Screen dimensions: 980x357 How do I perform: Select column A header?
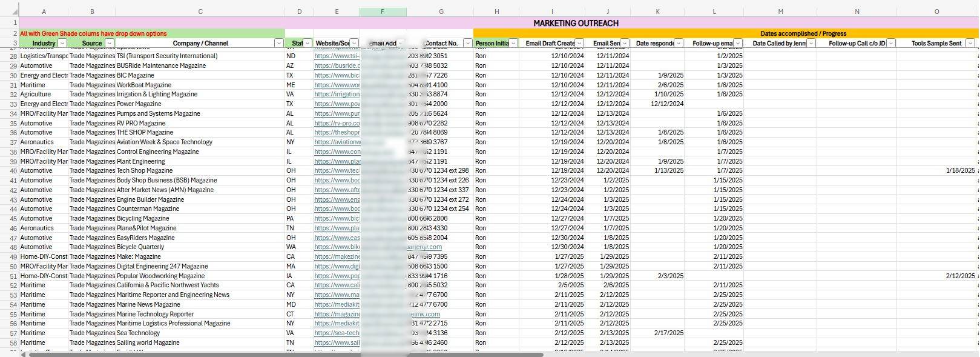(x=44, y=12)
